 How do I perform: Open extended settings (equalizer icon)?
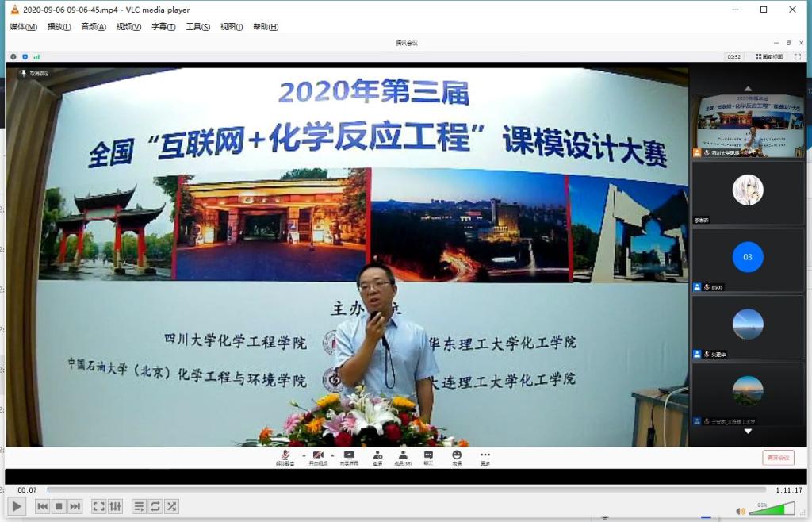pos(115,506)
